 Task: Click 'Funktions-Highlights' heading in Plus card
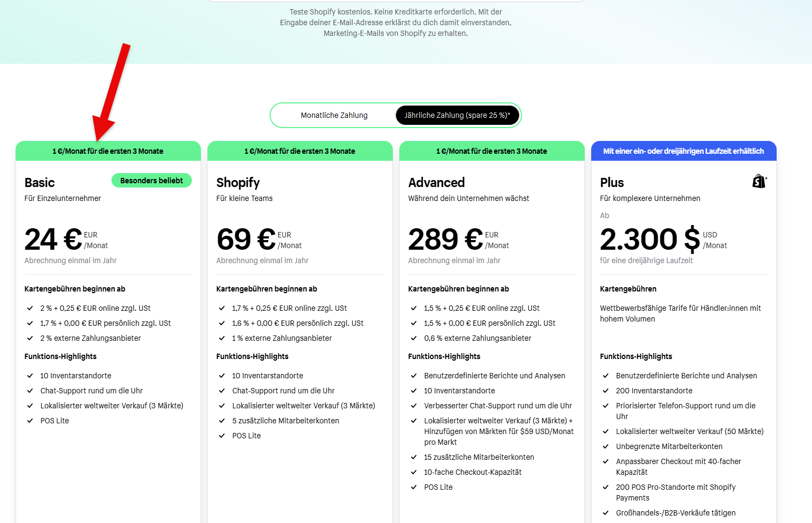tap(636, 356)
